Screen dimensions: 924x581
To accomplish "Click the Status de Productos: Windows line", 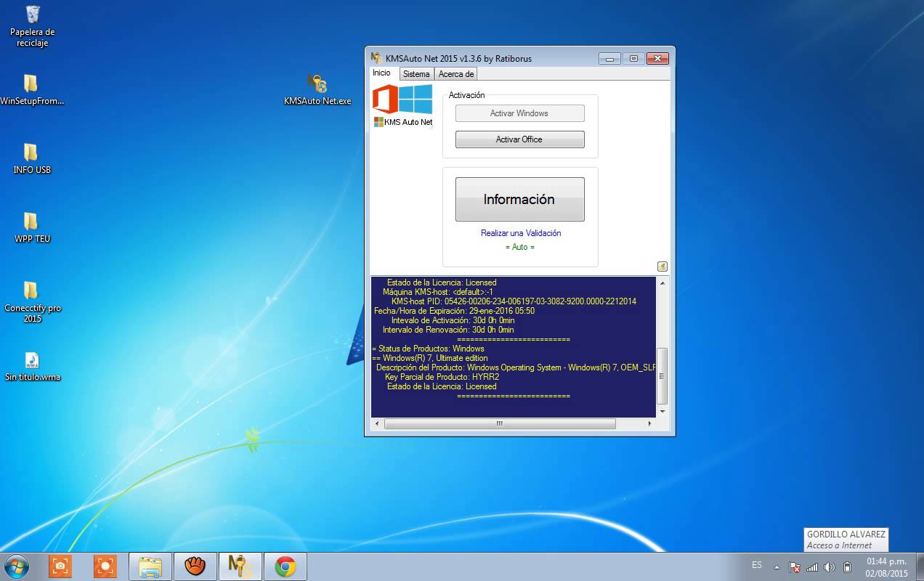I will (x=428, y=349).
